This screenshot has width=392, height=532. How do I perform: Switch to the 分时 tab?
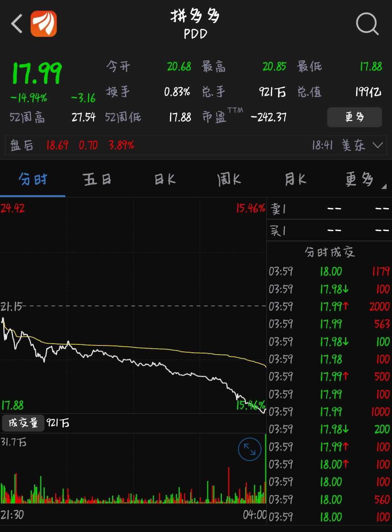[33, 179]
